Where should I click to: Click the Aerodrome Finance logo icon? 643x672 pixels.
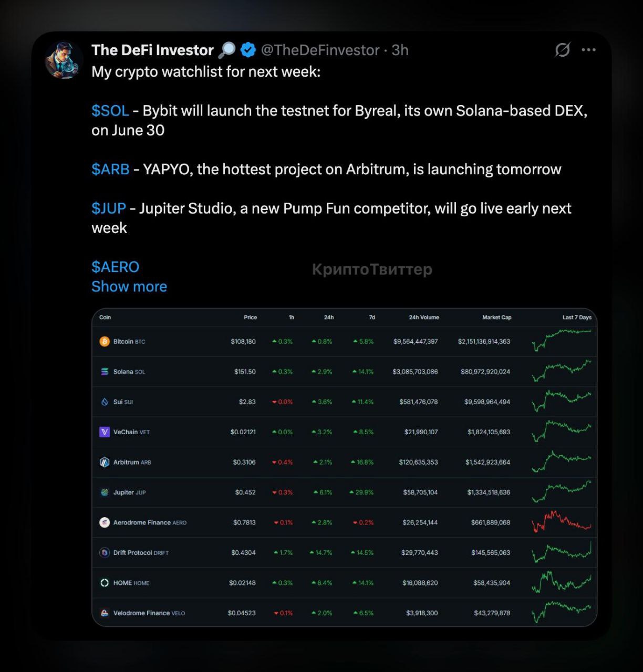pos(105,522)
